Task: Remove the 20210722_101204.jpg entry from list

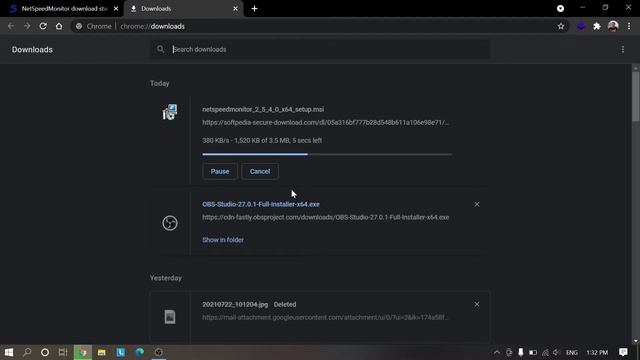Action: [x=477, y=304]
